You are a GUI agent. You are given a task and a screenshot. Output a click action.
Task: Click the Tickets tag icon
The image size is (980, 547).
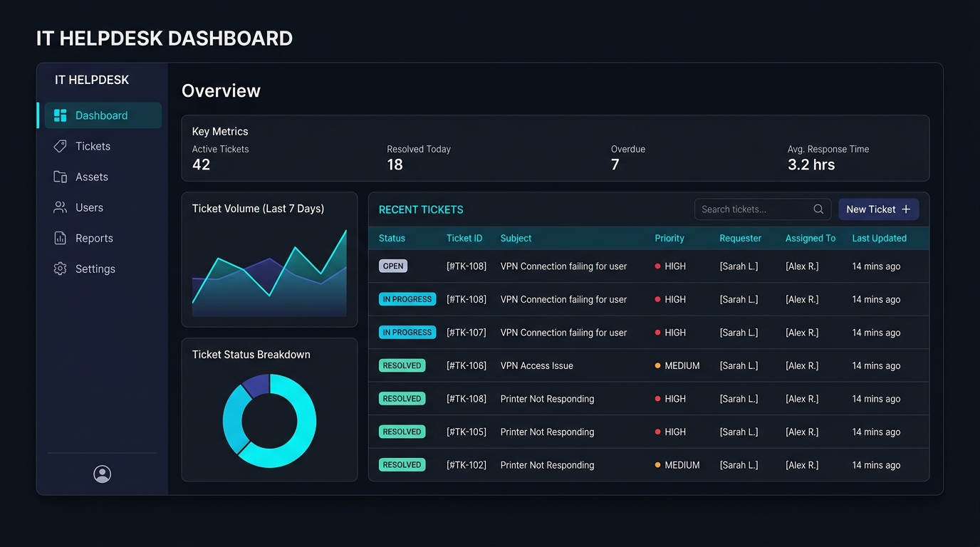61,146
